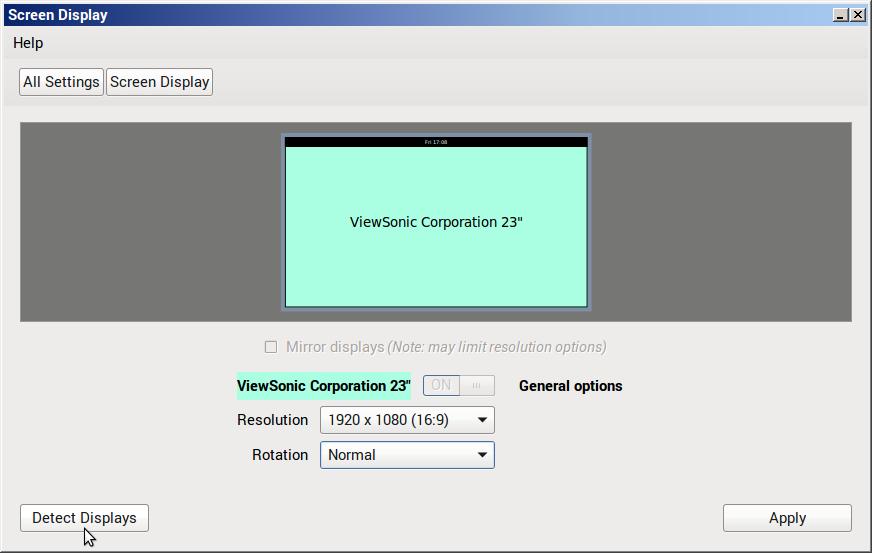Screen dimensions: 872x553
Task: Click the grip handle of the display switch
Action: click(477, 386)
